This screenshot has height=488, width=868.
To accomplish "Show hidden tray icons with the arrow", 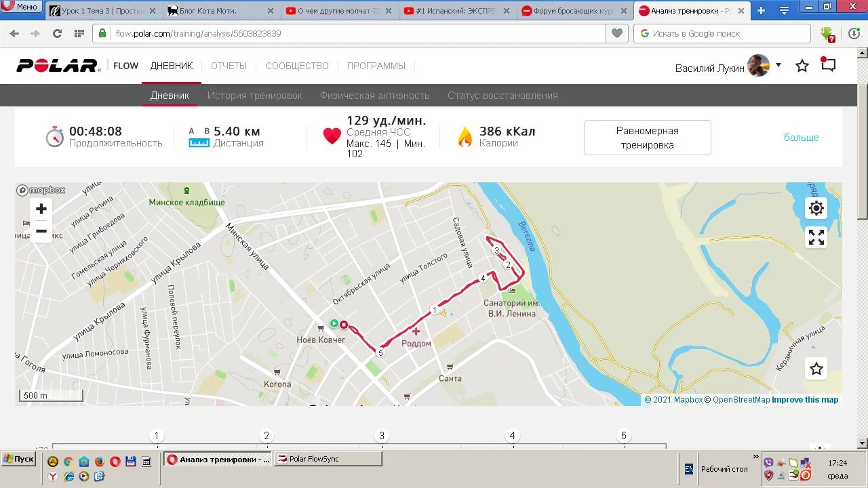I will [756, 456].
